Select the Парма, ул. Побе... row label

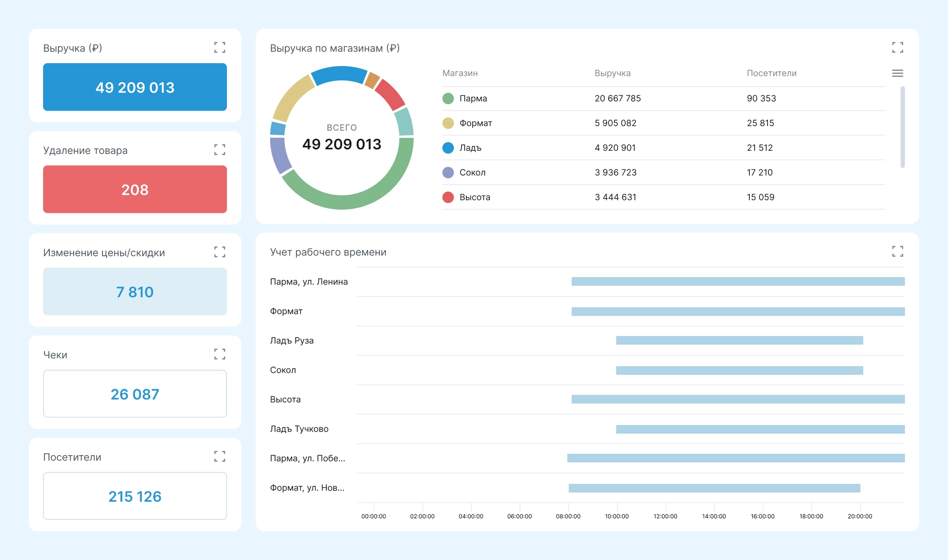307,458
